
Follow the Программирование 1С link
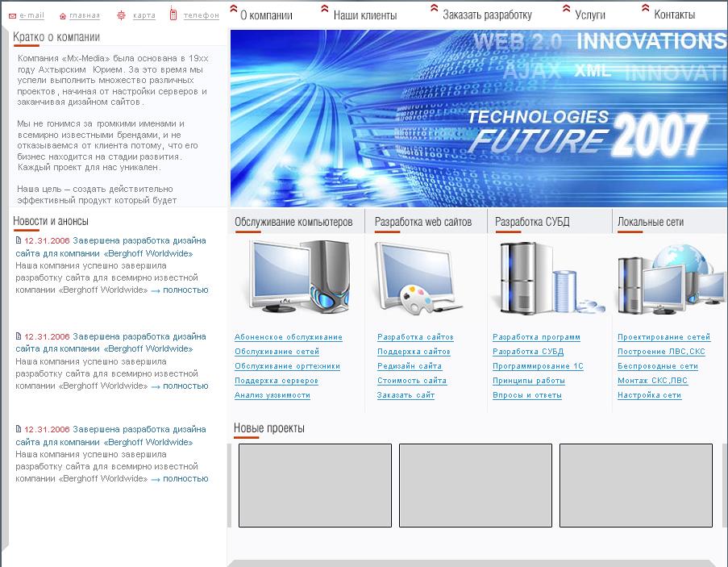coord(538,366)
